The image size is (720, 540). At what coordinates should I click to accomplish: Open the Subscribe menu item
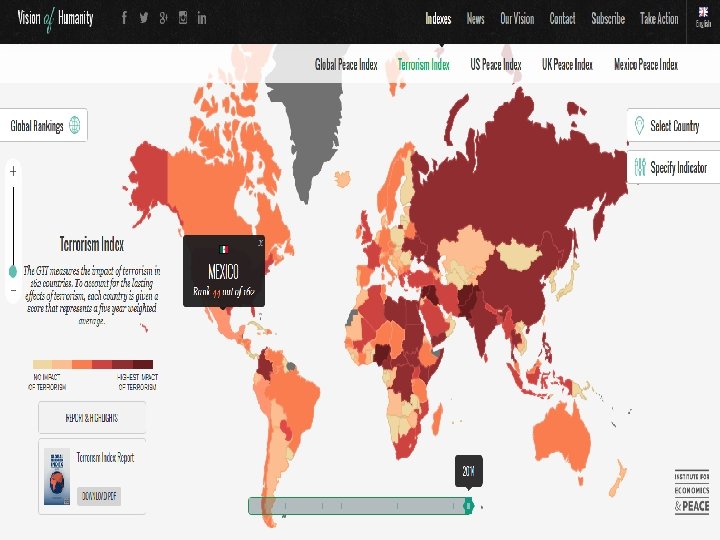[608, 19]
